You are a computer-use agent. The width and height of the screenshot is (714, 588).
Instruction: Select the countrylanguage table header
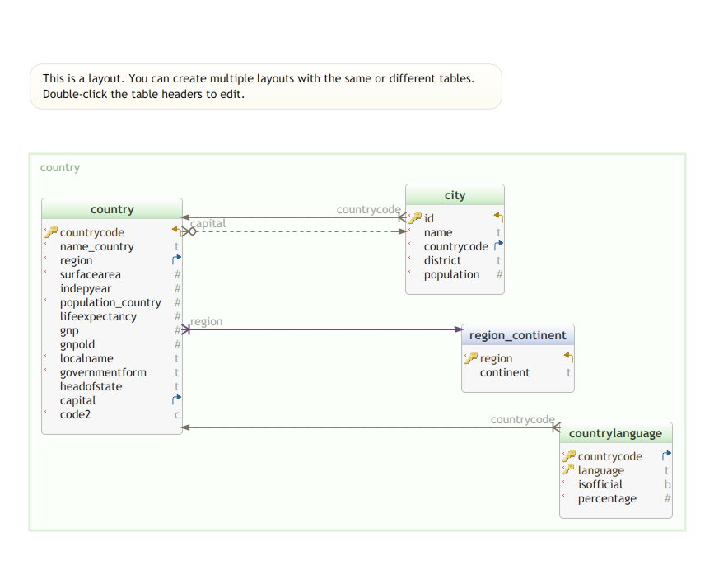[x=615, y=433]
